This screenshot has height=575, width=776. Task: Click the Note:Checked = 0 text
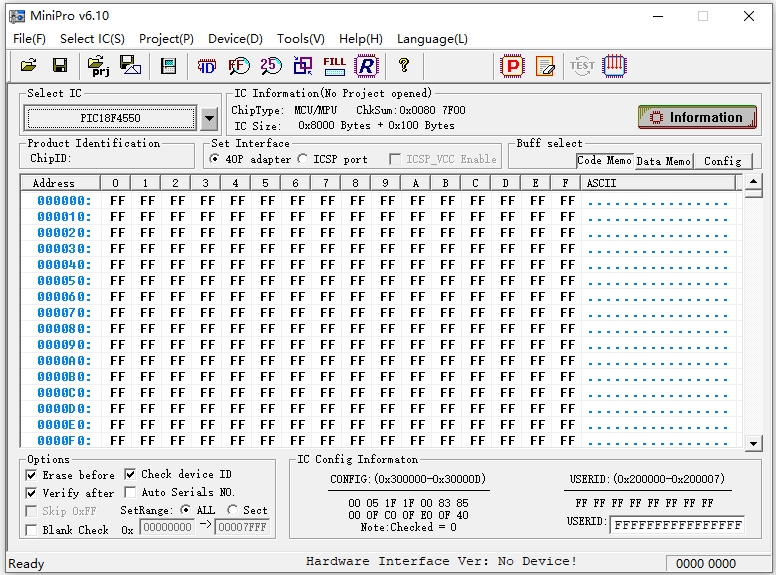[x=408, y=527]
